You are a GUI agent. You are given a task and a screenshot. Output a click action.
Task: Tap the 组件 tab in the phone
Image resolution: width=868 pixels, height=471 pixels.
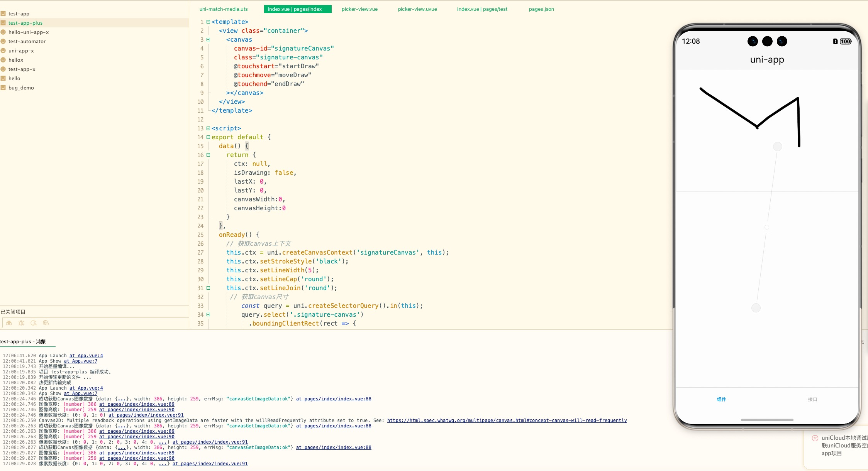click(721, 399)
